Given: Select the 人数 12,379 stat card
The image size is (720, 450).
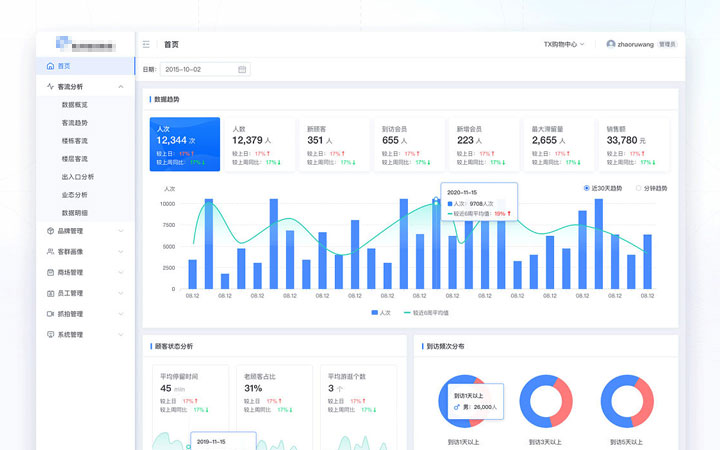Looking at the screenshot, I should [260, 144].
